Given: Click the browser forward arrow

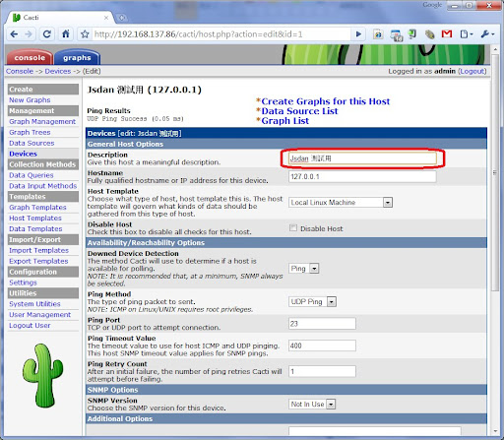Looking at the screenshot, I should coord(29,34).
